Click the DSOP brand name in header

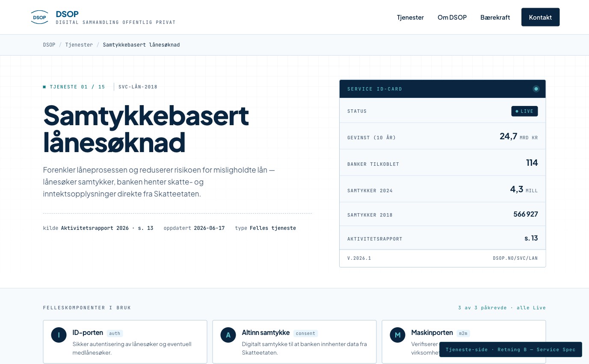tap(67, 14)
